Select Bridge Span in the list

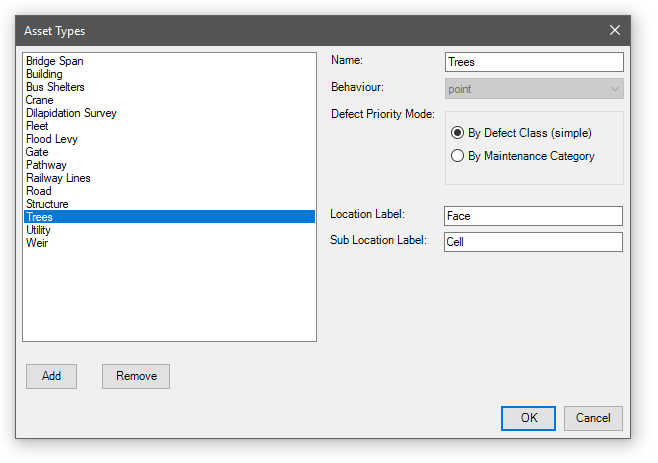pyautogui.click(x=55, y=61)
